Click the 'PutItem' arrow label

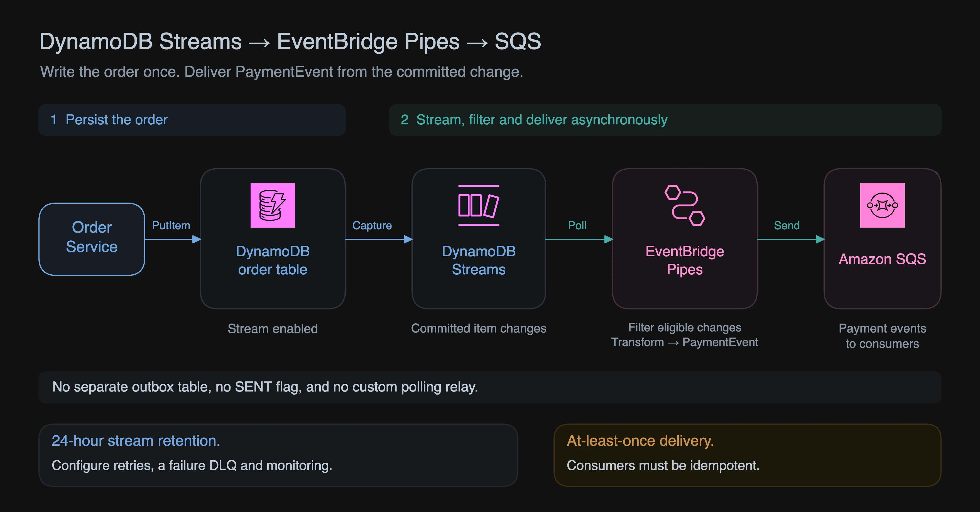[x=171, y=225]
